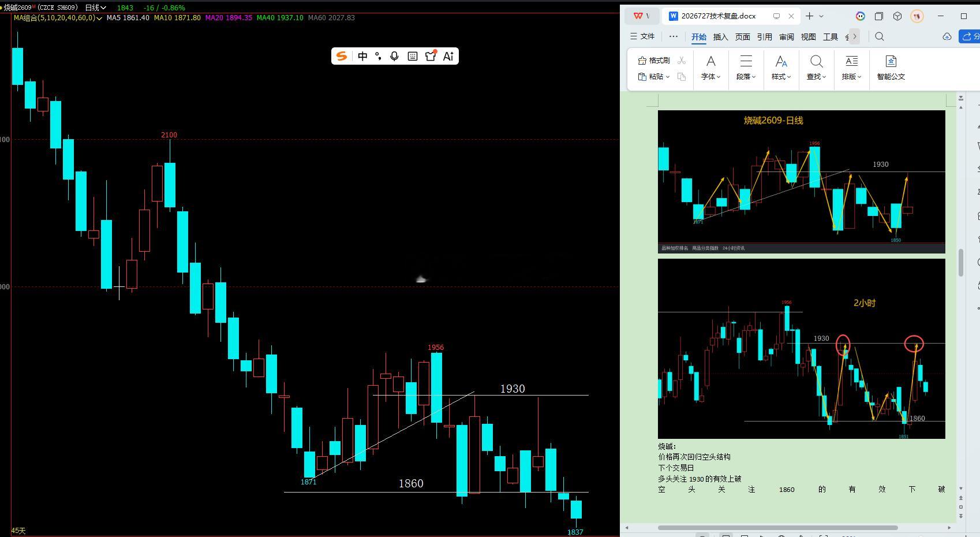
Task: Click the WPS user avatar icon
Action: [x=917, y=16]
